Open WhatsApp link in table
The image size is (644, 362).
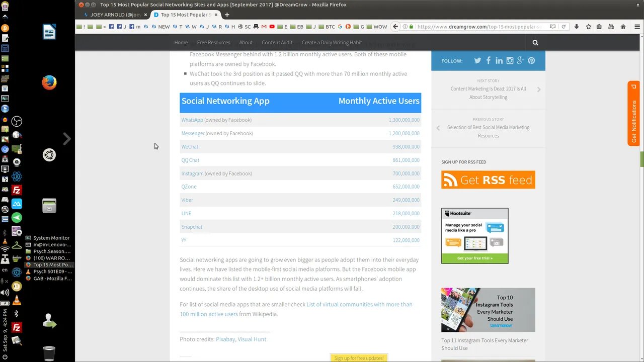(192, 120)
